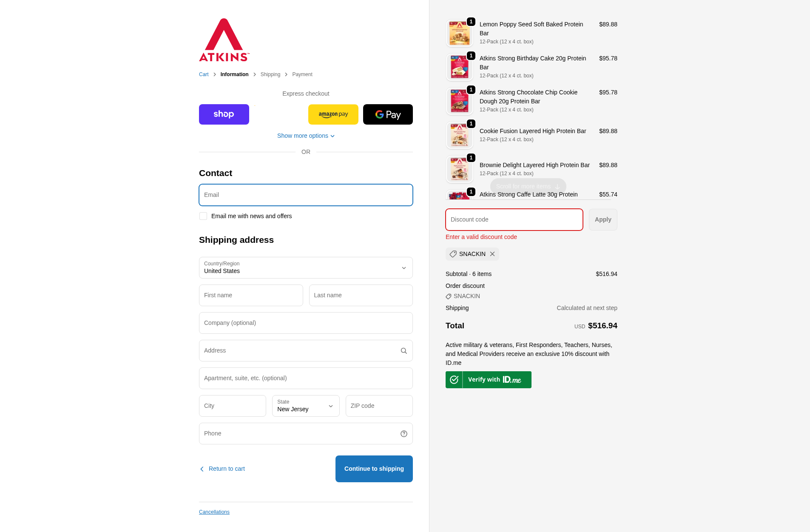The height and width of the screenshot is (532, 810).
Task: Click the Atkins logo
Action: [224, 40]
